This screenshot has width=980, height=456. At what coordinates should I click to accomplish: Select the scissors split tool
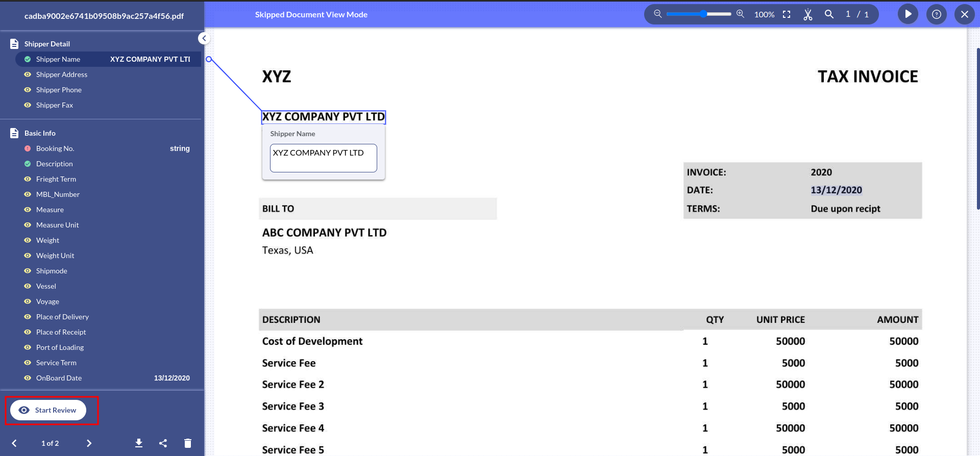tap(807, 14)
